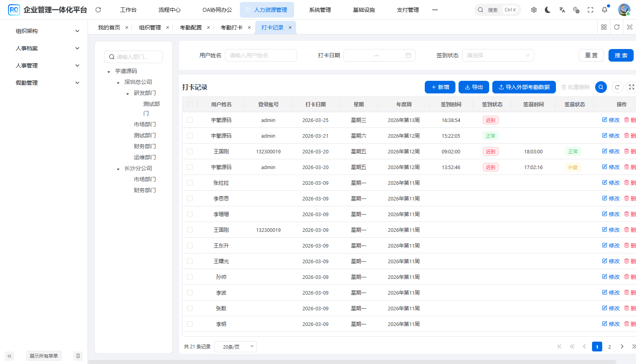636x364 pixels.
Task: Open the settings gear icon in header
Action: click(534, 9)
